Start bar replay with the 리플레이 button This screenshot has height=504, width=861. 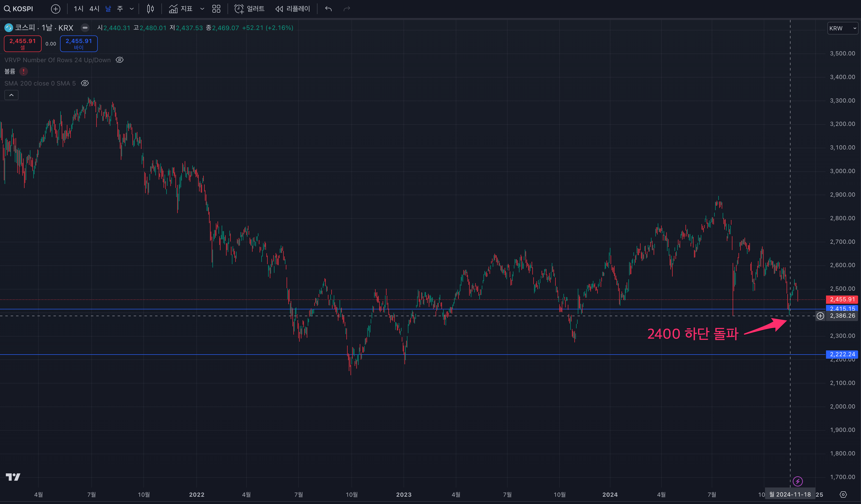click(293, 9)
